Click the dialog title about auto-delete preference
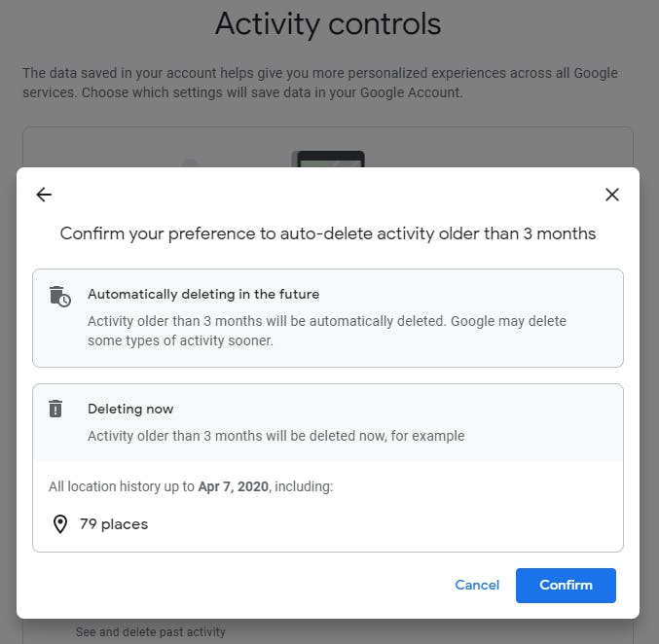The image size is (659, 644). [x=328, y=233]
